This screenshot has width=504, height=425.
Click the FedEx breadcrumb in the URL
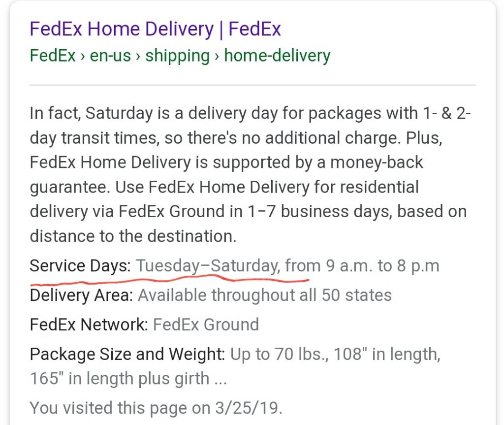coord(53,55)
